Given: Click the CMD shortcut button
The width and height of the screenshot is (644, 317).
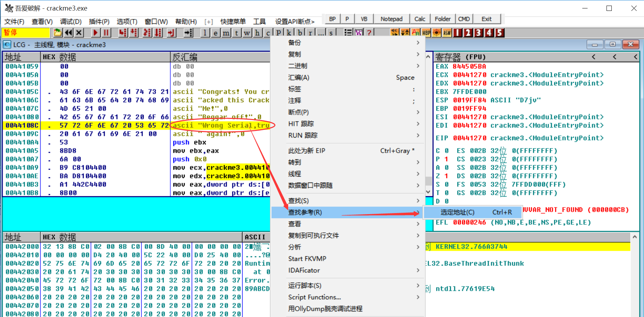Looking at the screenshot, I should (464, 19).
